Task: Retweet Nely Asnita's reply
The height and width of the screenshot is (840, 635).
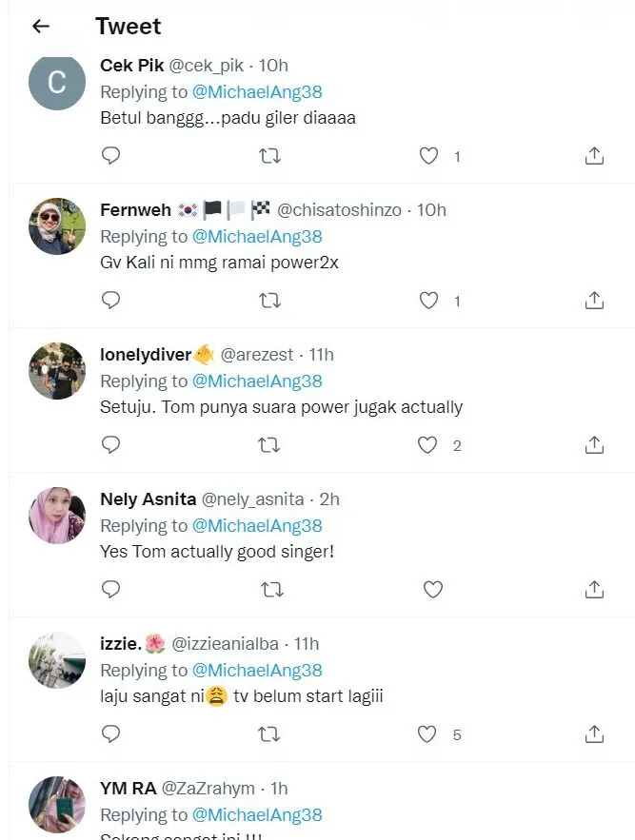Action: (270, 590)
